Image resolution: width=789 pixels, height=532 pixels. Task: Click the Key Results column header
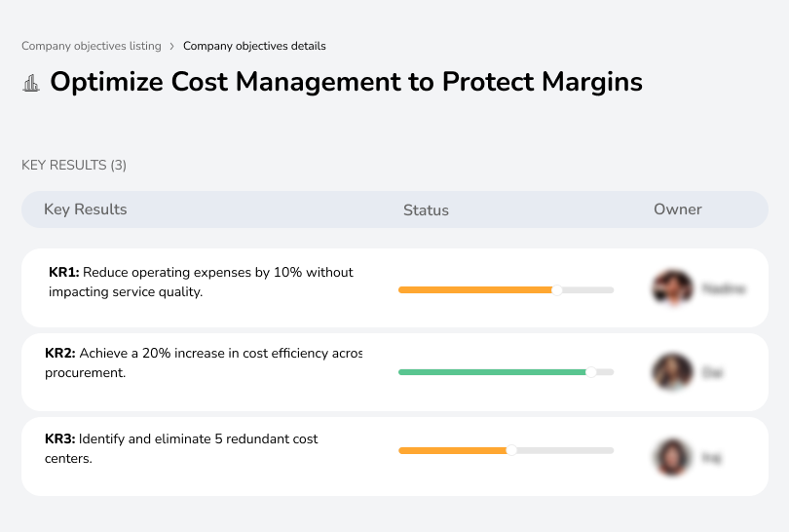point(86,209)
